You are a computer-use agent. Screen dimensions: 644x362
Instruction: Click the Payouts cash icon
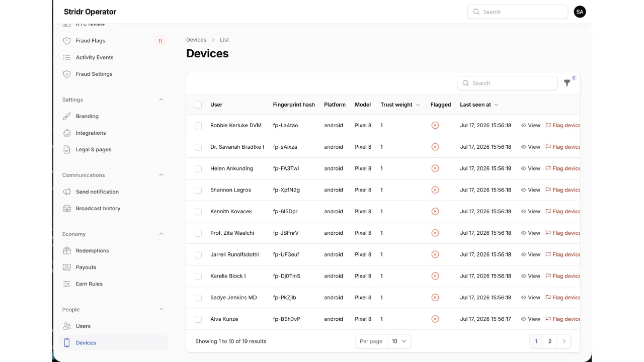[66, 267]
